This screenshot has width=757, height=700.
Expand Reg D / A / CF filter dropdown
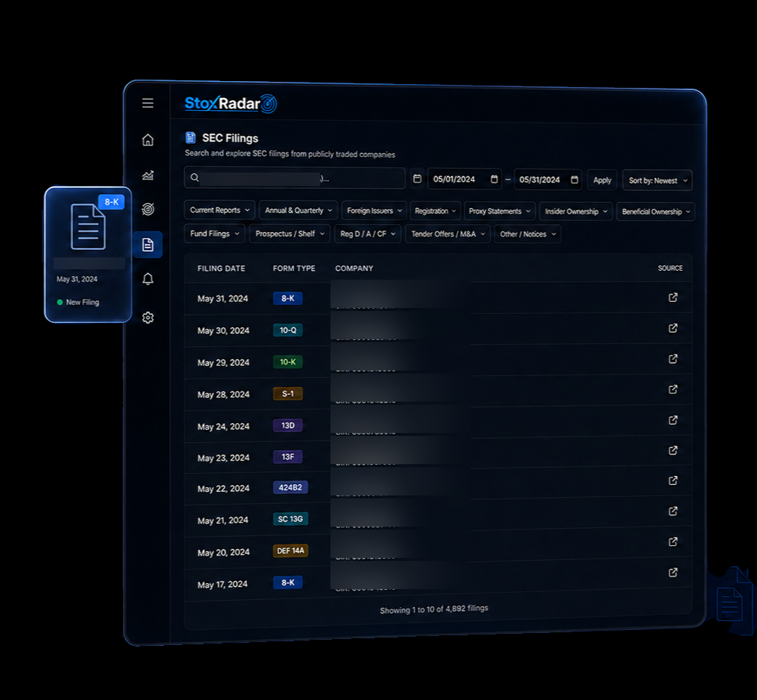368,234
